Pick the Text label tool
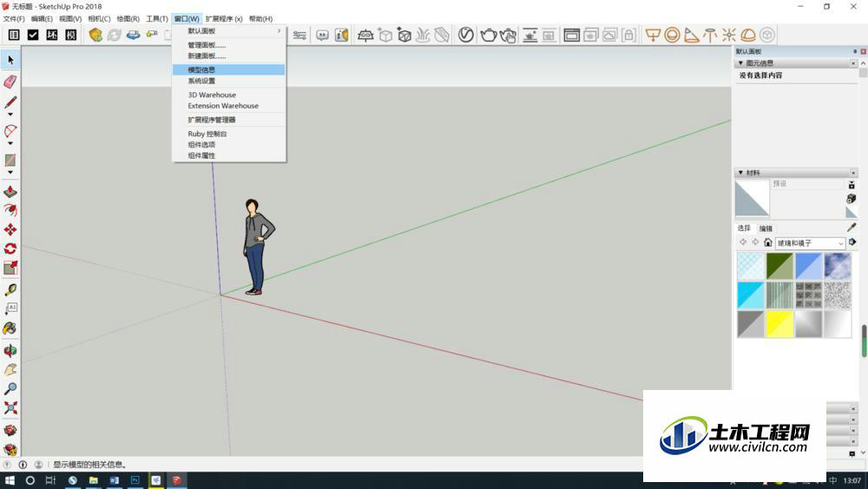Screen dimensions: 868x489 click(10, 308)
